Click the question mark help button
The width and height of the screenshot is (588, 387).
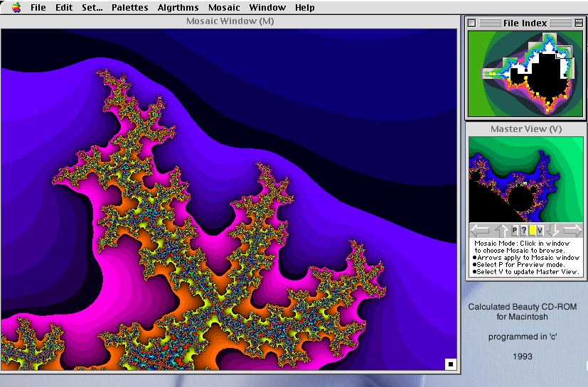[x=523, y=231]
